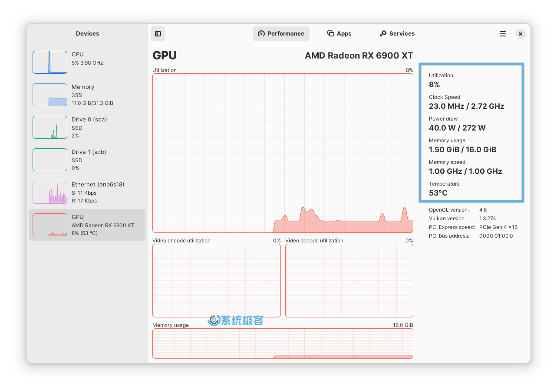Click the GPU Utilization graph
Image resolution: width=557 pixels, height=392 pixels.
pos(283,153)
